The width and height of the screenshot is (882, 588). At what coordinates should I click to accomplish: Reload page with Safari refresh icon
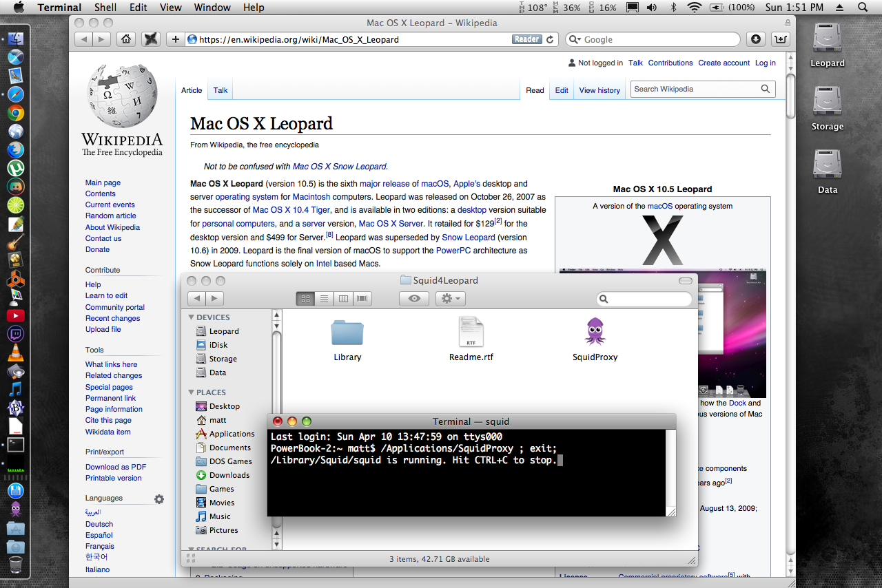coord(550,39)
